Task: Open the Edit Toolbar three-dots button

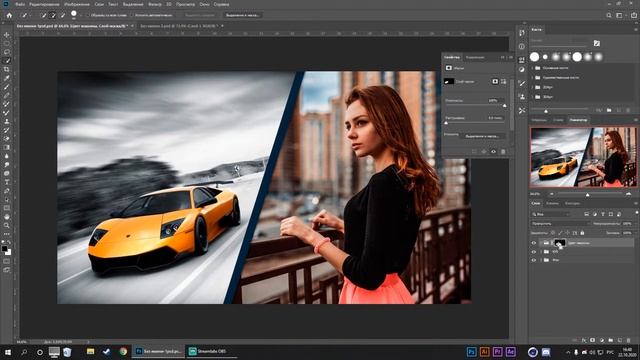Action: coord(7,234)
